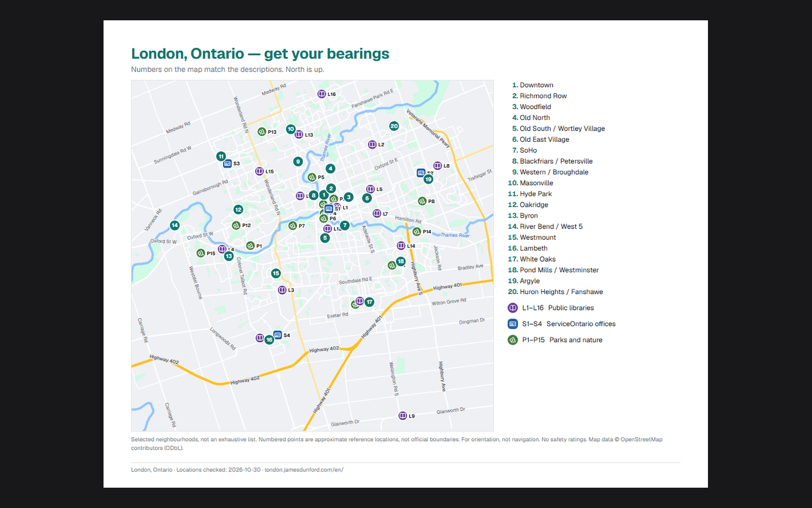This screenshot has height=508, width=812.
Task: Select the '10. Masonville' list entry
Action: coord(530,183)
